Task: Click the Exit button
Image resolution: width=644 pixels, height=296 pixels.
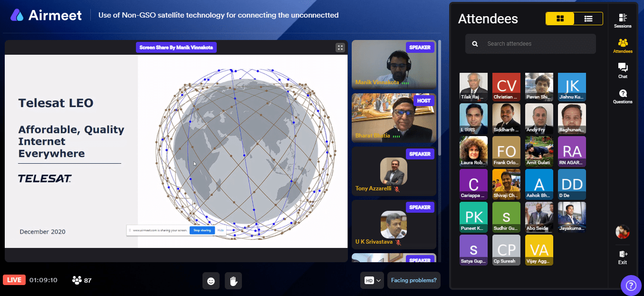Action: [623, 257]
